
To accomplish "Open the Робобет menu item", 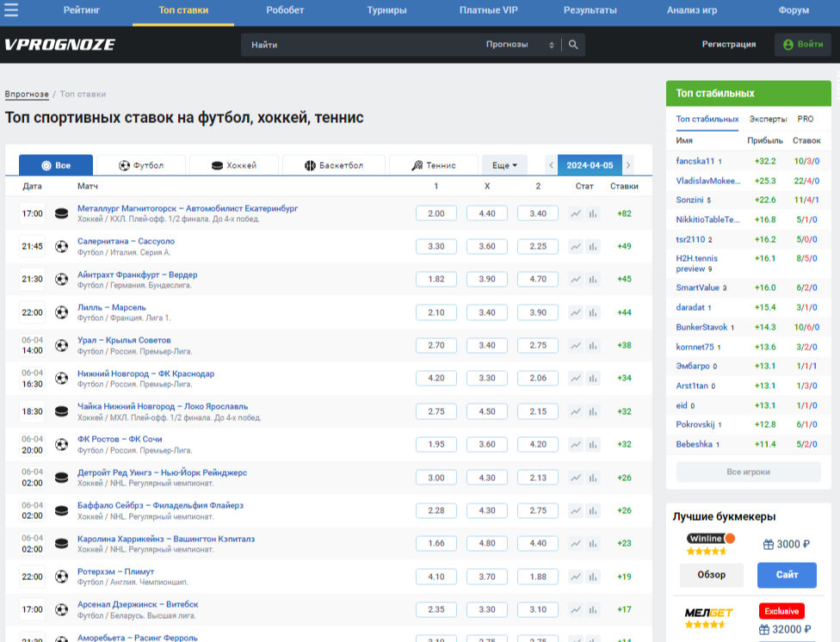I will [x=285, y=10].
